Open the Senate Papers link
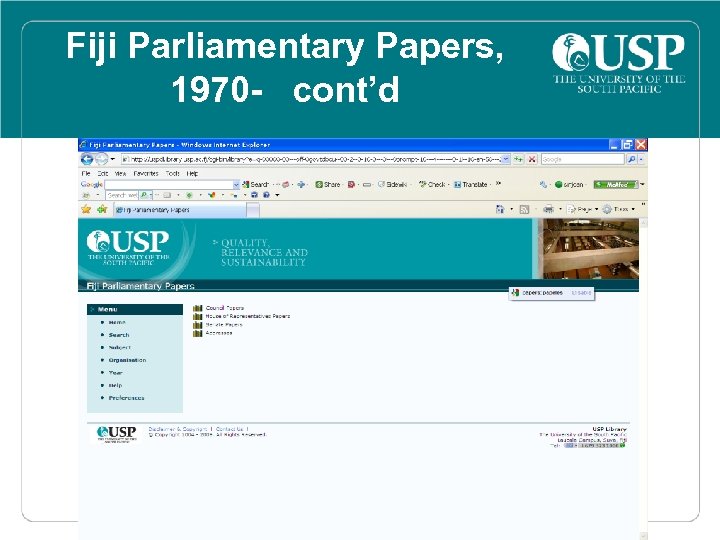This screenshot has width=720, height=540. point(224,325)
